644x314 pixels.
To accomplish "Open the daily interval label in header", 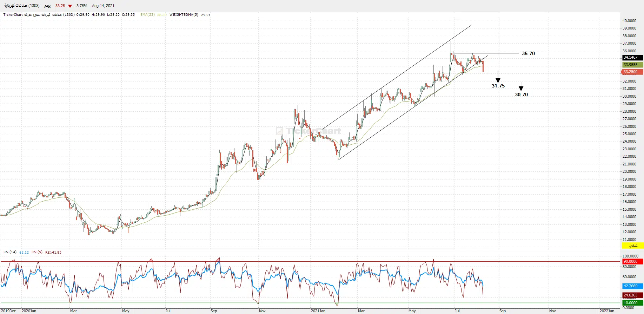I will pyautogui.click(x=47, y=6).
